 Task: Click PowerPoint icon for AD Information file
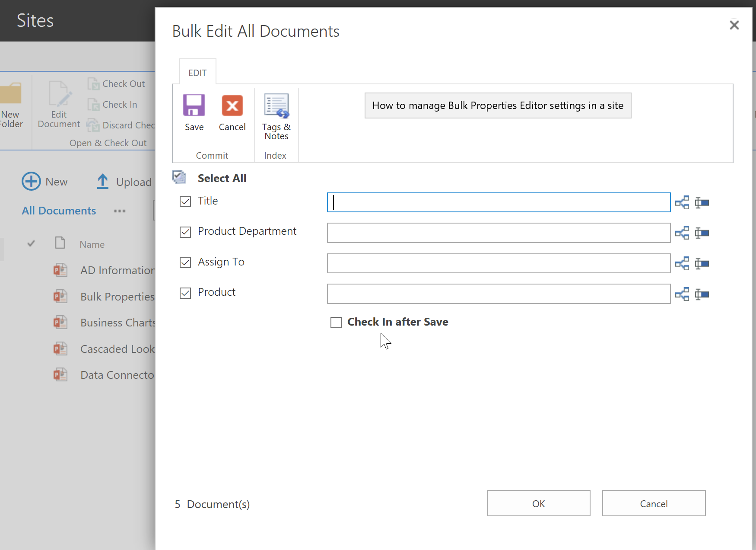(x=60, y=270)
